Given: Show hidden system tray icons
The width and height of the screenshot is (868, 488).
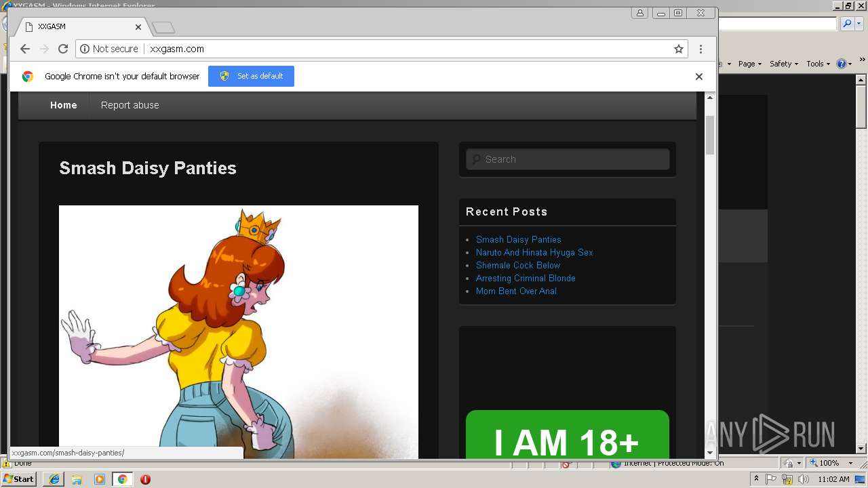Looking at the screenshot, I should click(x=756, y=479).
